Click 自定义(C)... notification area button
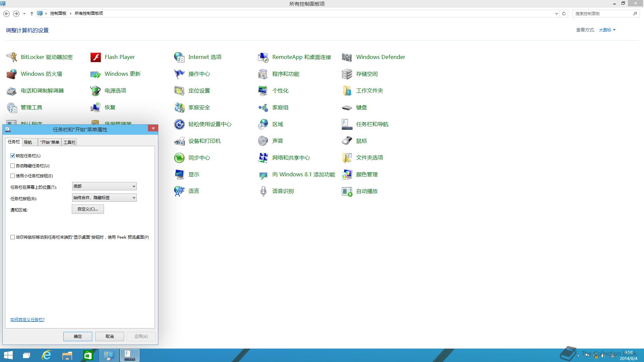 (x=88, y=209)
